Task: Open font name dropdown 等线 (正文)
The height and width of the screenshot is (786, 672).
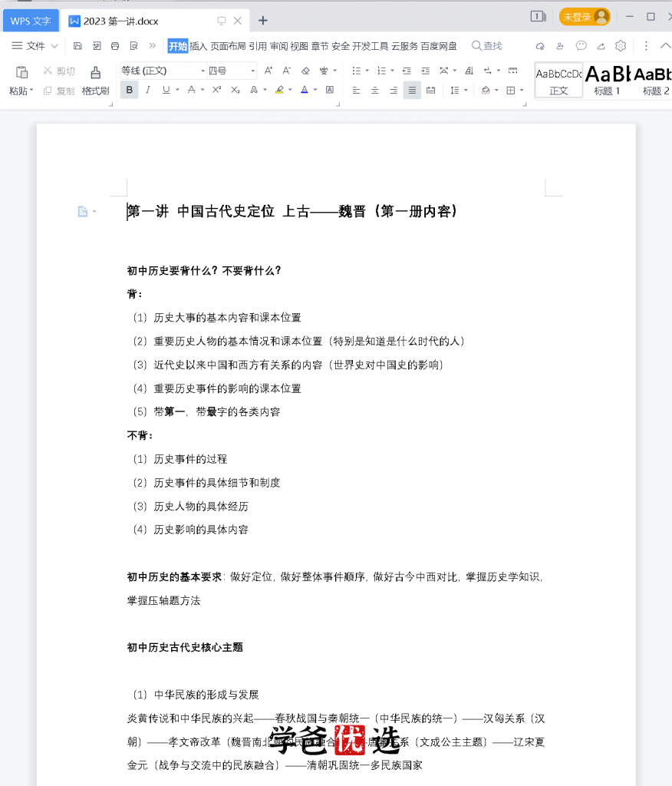Action: (203, 71)
